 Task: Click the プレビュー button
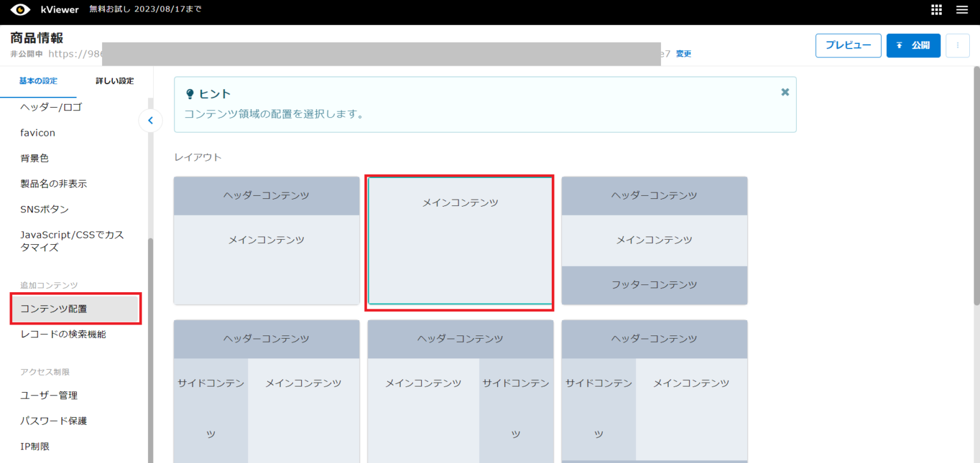pos(848,45)
